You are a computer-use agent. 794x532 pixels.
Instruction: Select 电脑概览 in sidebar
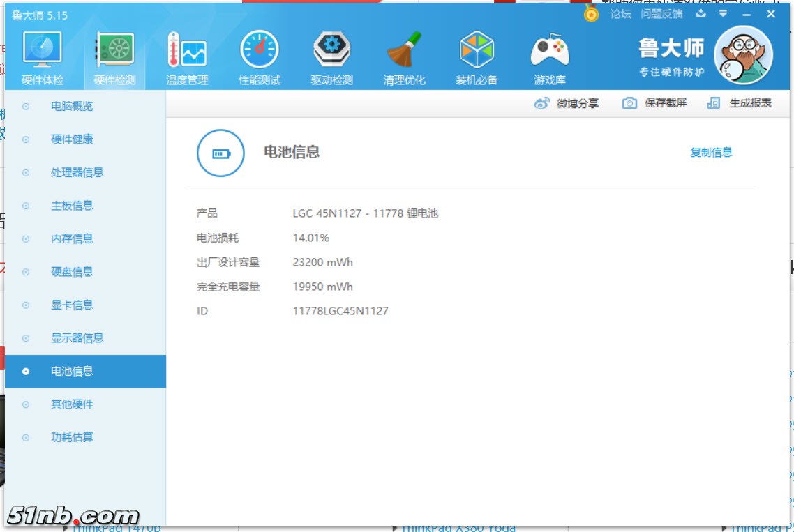pos(72,107)
